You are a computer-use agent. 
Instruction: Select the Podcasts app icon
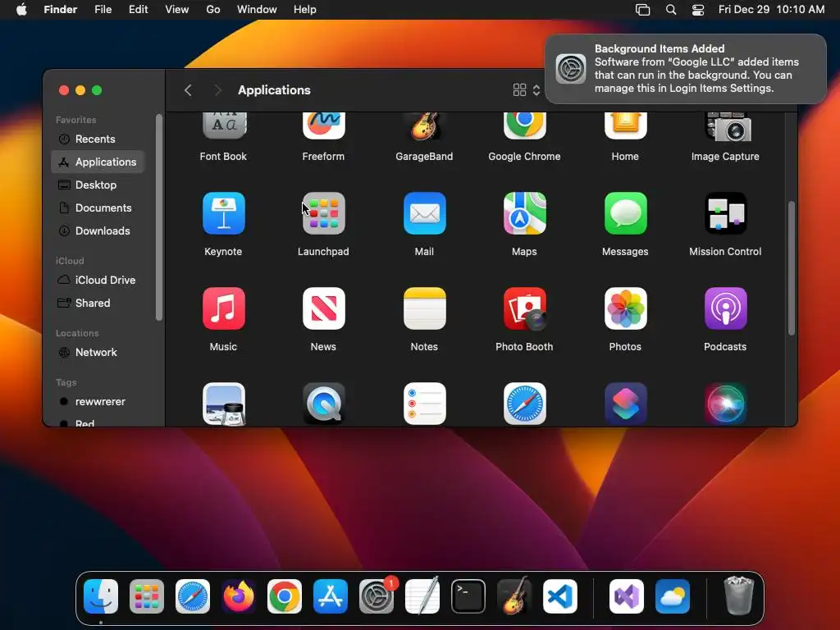(725, 308)
